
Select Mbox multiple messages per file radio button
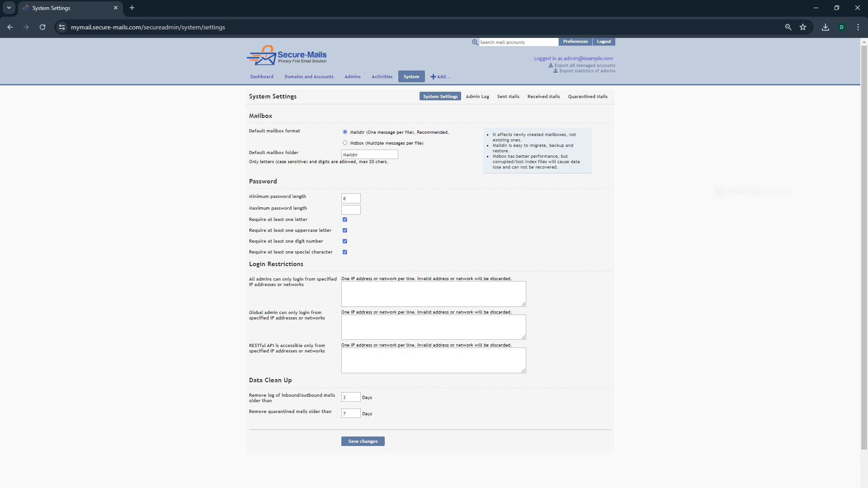[x=344, y=142]
